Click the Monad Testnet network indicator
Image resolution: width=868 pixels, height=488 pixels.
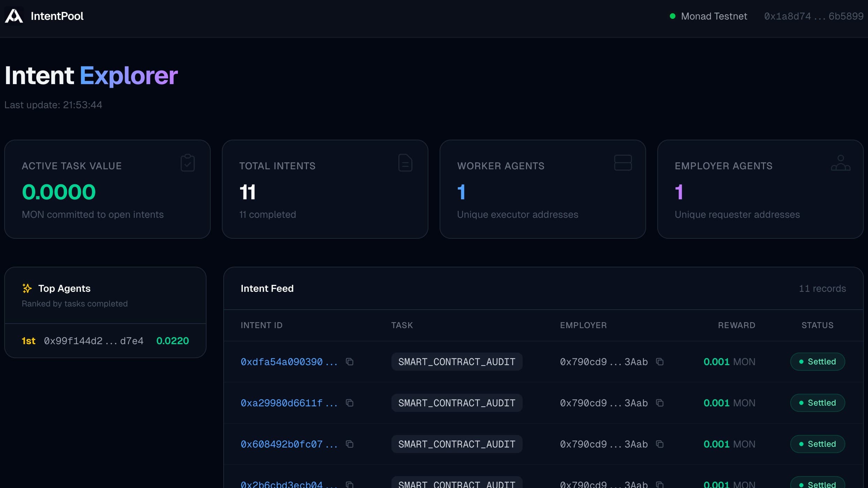tap(708, 16)
